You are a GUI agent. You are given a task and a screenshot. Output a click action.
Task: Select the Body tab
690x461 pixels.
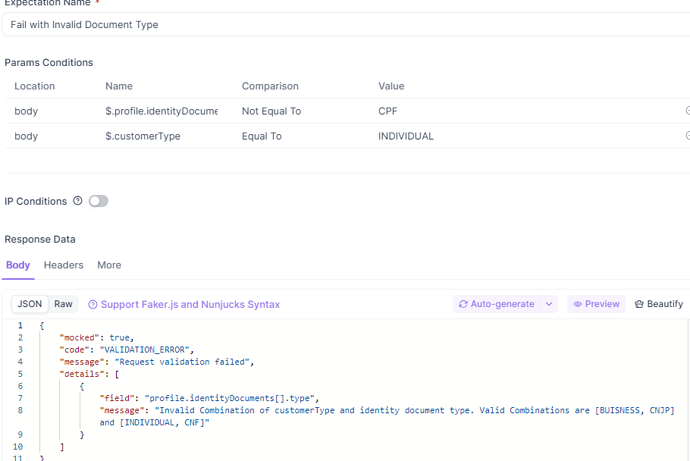[18, 265]
